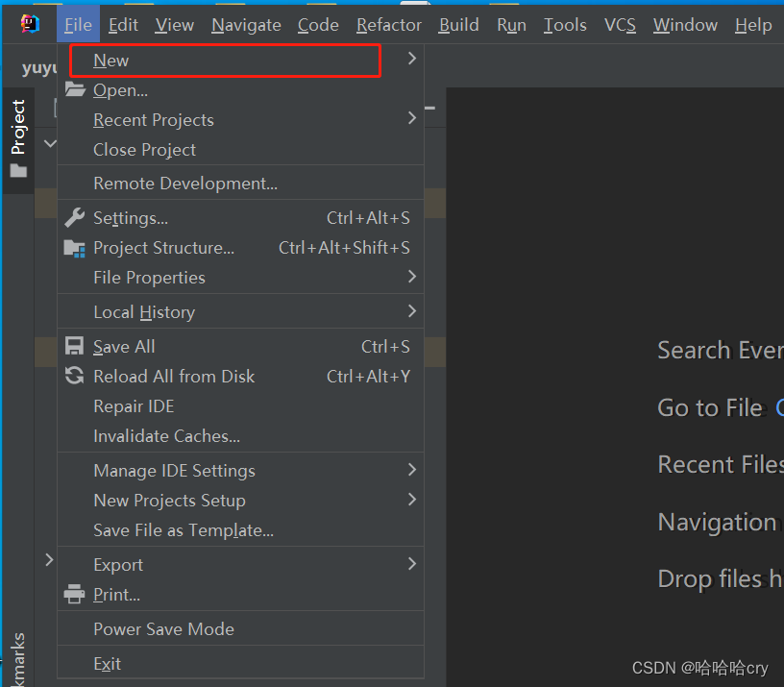Viewport: 784px width, 687px height.
Task: Click the IntelliJ IDEA logo icon
Action: 30,23
